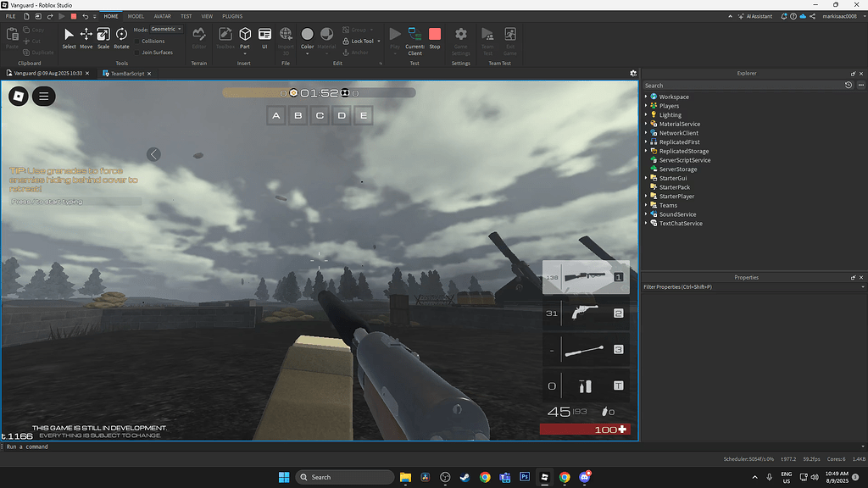Image resolution: width=868 pixels, height=488 pixels.
Task: Switch to the AVATAR ribbon tab
Action: (x=162, y=16)
